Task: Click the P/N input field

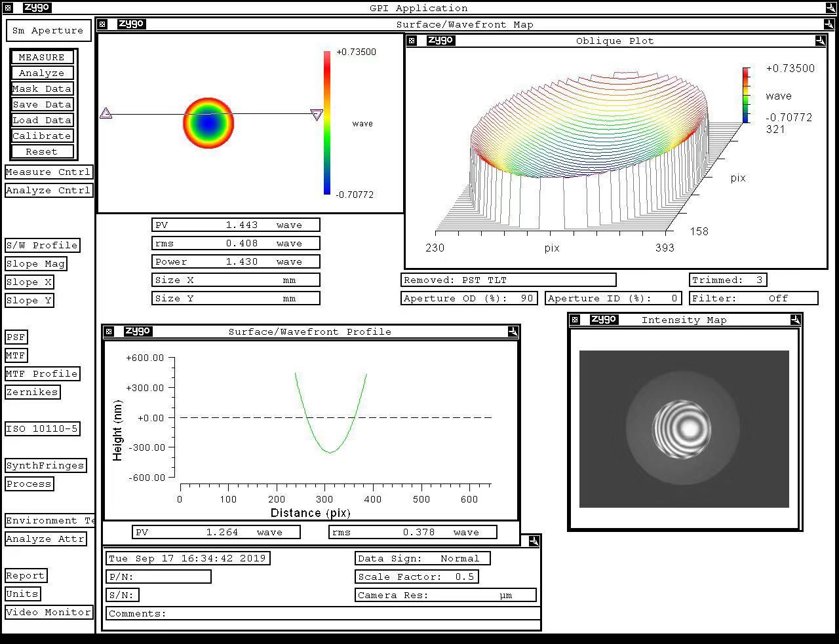Action: click(159, 577)
